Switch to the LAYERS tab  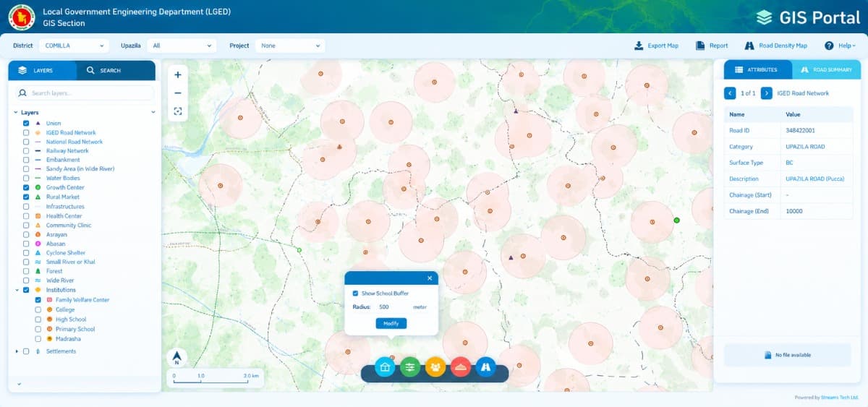pos(42,70)
